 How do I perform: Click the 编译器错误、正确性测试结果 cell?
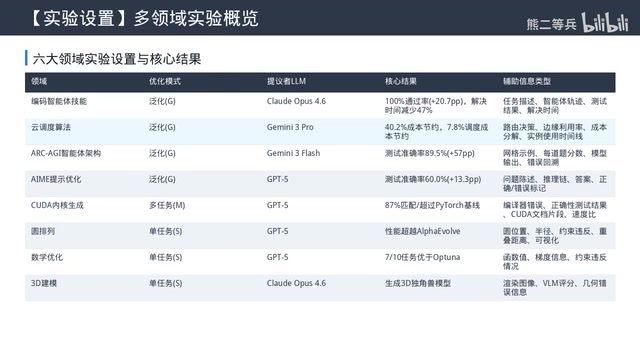[x=555, y=210]
